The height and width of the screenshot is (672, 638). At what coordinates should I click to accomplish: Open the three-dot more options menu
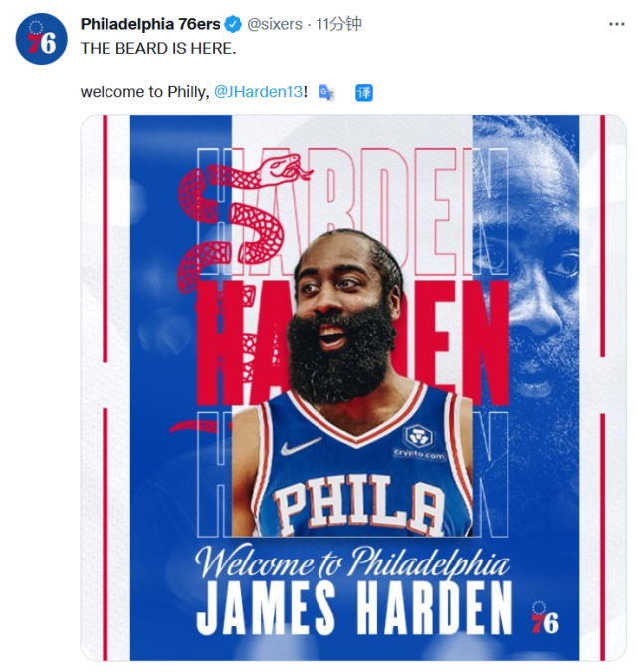point(616,24)
